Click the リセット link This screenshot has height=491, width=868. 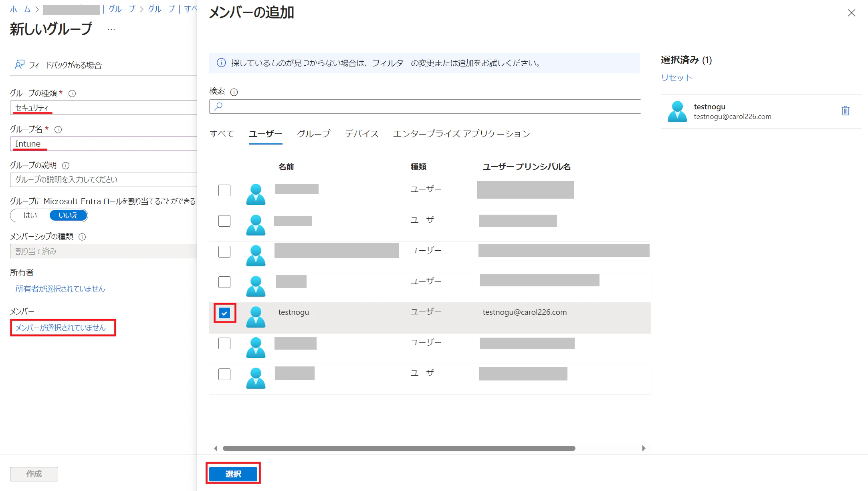[x=676, y=78]
